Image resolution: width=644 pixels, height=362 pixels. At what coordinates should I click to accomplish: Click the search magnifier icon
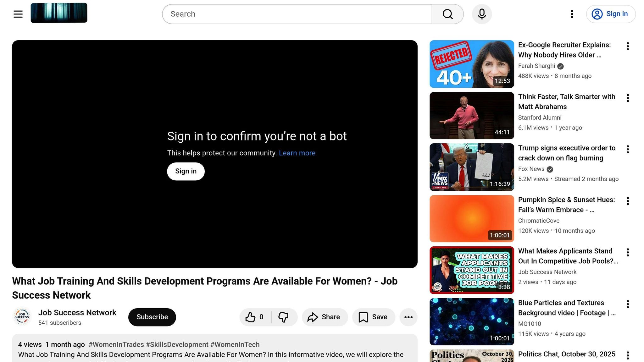click(448, 14)
